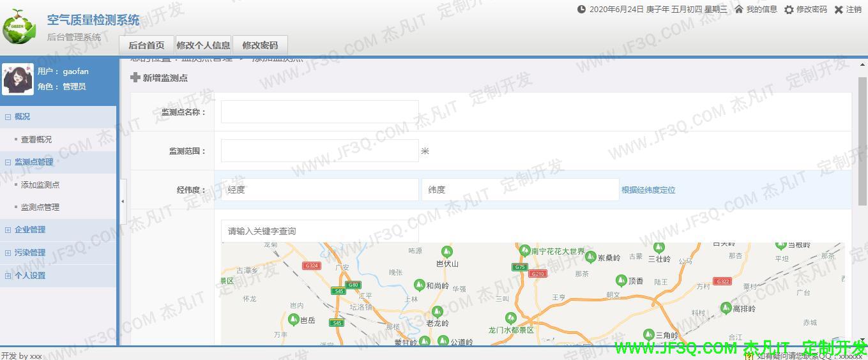The height and width of the screenshot is (360, 868).
Task: Click the 监测点名称 input field
Action: click(319, 112)
